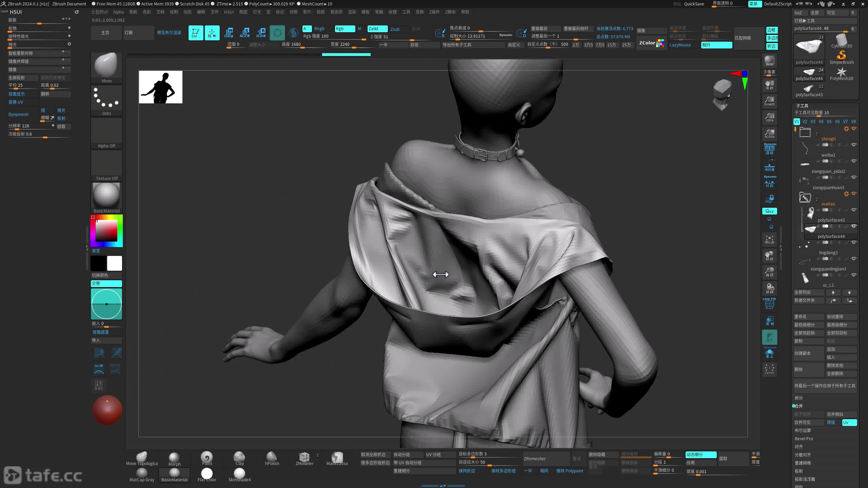Screen dimensions: 868x488
Task: Click the 地网格 floor grid icon
Action: pyautogui.click(x=769, y=167)
